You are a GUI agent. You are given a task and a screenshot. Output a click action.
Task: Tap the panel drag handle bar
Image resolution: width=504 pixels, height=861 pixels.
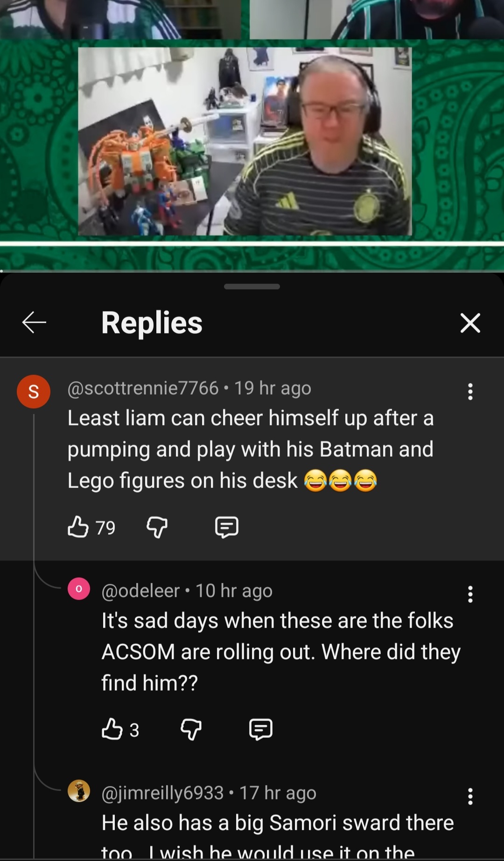[x=252, y=286]
